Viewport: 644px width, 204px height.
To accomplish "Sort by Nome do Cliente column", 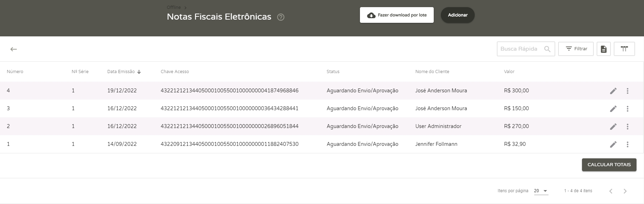I will [432, 72].
